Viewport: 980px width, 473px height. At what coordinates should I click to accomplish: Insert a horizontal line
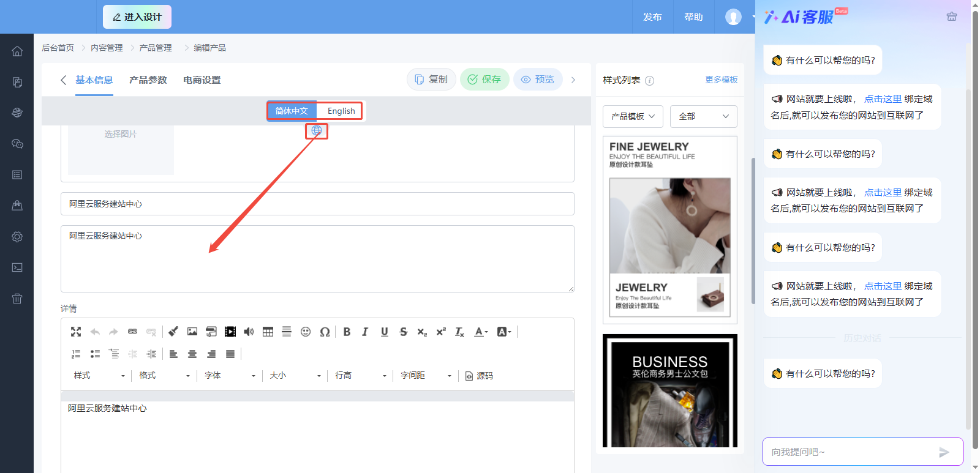(x=287, y=332)
